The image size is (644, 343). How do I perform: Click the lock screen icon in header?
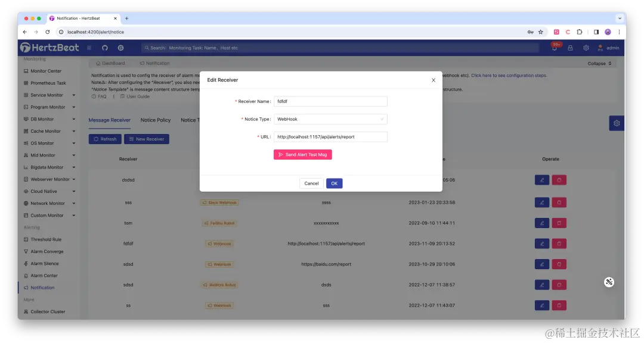[x=570, y=48]
